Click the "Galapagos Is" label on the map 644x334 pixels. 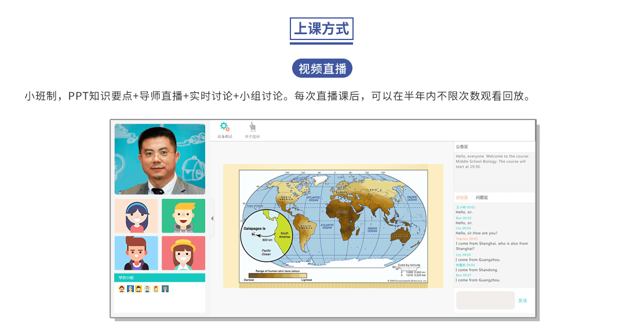[254, 228]
